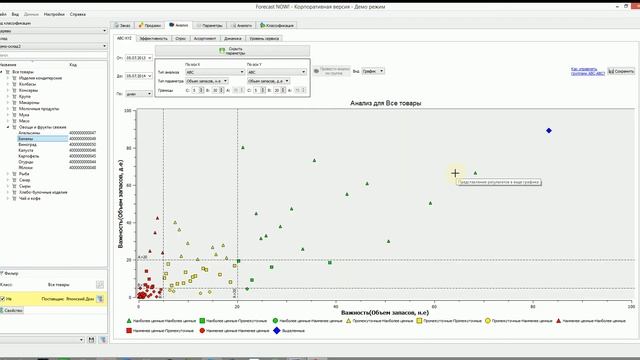Image resolution: width=640 pixels, height=360 pixels.
Task: Expand the Колбасы category in tree
Action: point(8,84)
